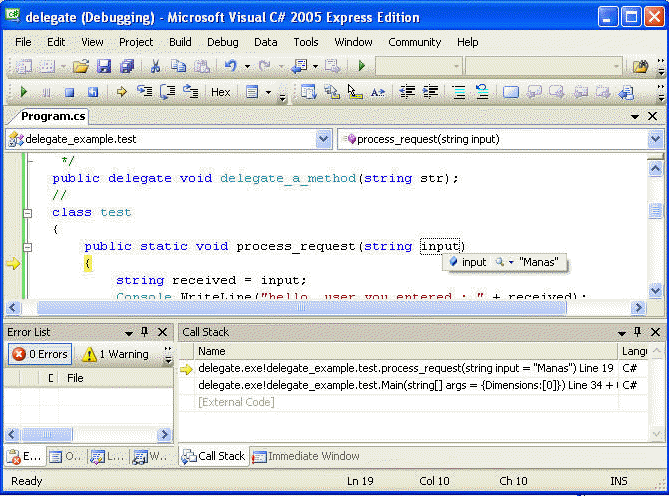
Task: Click the Step Into icon
Action: [144, 92]
